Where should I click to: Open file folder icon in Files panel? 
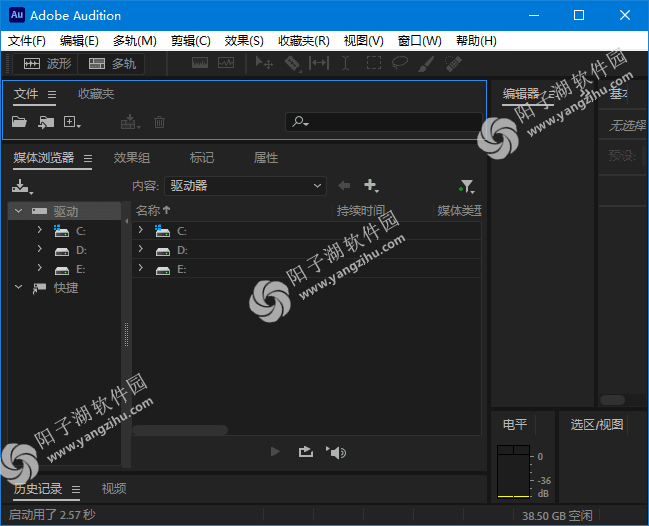19,122
